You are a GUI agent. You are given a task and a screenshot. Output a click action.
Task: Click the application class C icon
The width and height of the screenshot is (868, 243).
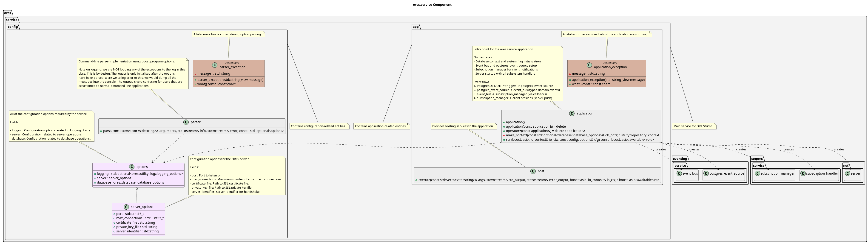[572, 114]
